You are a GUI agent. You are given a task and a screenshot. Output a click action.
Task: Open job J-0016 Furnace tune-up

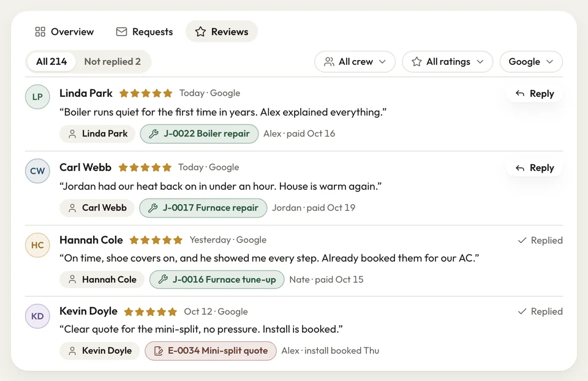pos(217,279)
